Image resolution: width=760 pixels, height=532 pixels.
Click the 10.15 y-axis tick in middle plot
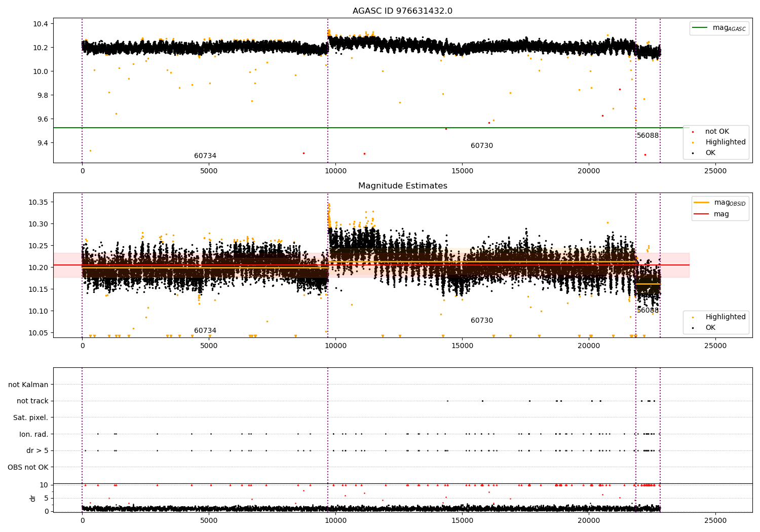39,289
